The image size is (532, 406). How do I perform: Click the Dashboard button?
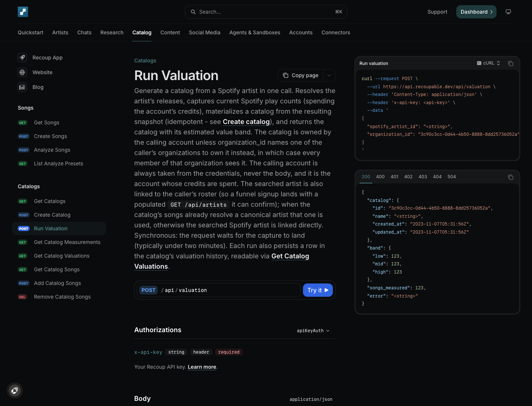tap(476, 12)
